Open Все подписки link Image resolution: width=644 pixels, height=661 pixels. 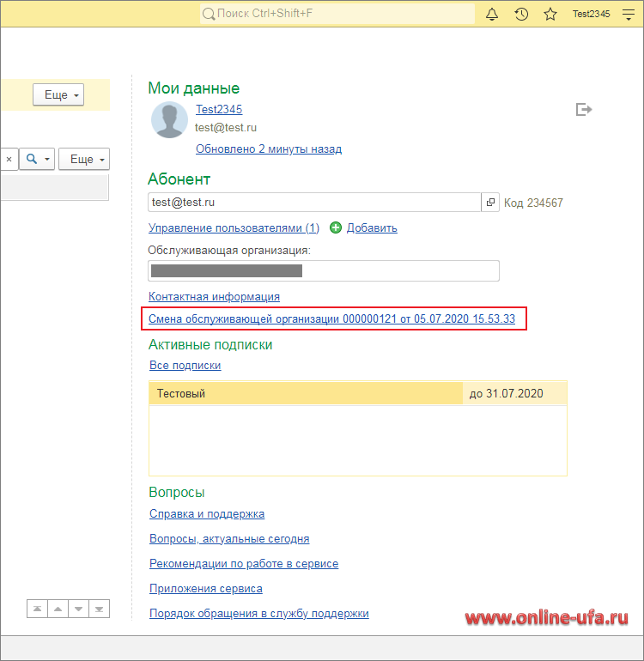pos(185,365)
